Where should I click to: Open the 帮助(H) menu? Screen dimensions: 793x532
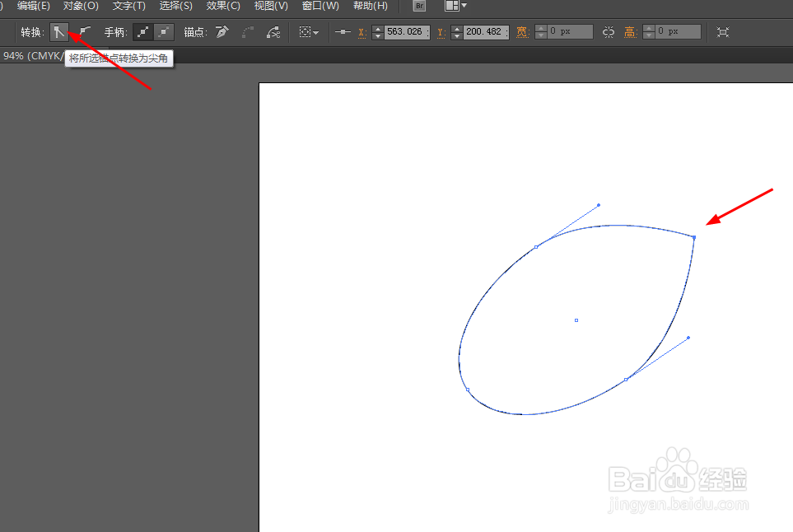[x=371, y=6]
